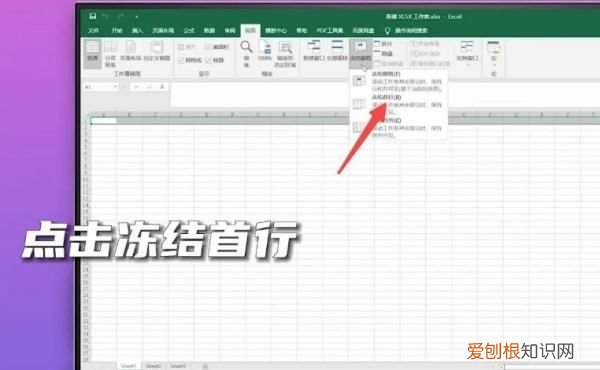Toggle the 编辑栏 (Formula bar) checkbox

pyautogui.click(x=217, y=47)
